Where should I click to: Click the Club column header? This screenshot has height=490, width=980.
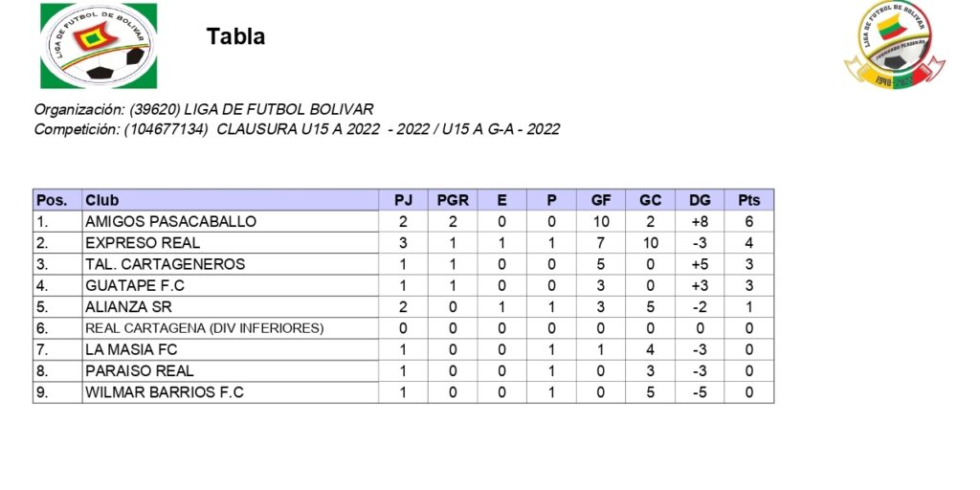pyautogui.click(x=102, y=200)
